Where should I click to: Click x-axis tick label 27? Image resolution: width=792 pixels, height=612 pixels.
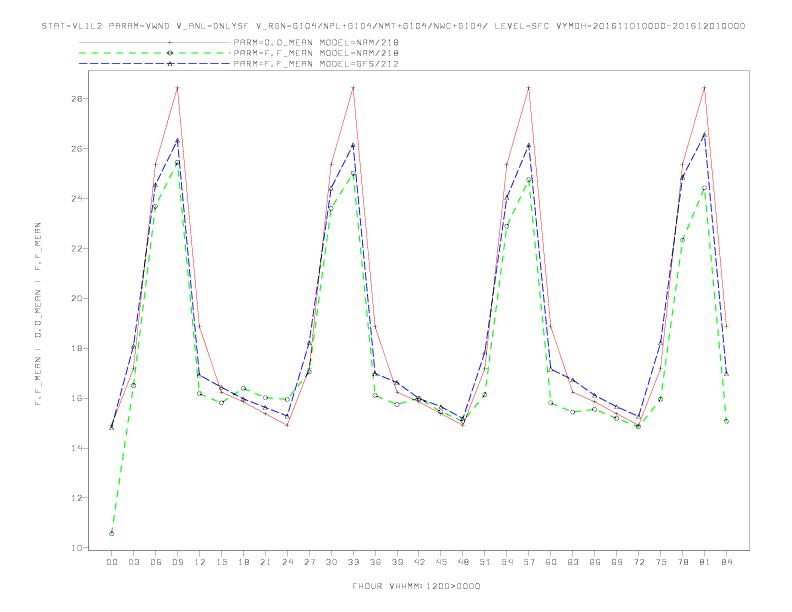310,562
